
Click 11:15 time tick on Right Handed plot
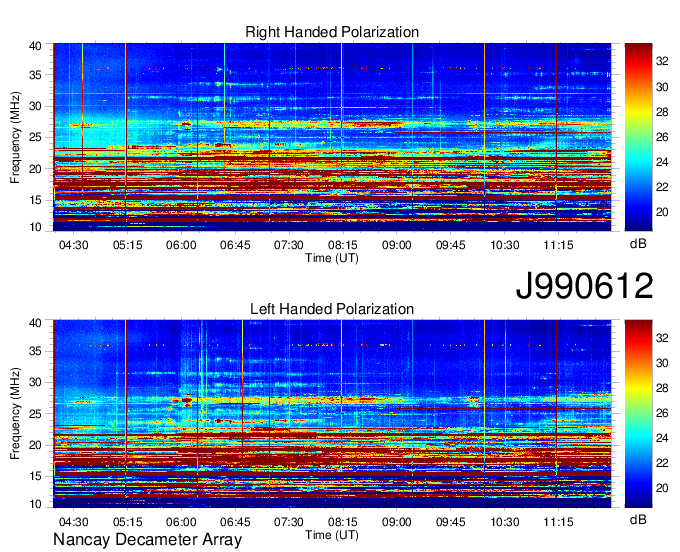[559, 245]
